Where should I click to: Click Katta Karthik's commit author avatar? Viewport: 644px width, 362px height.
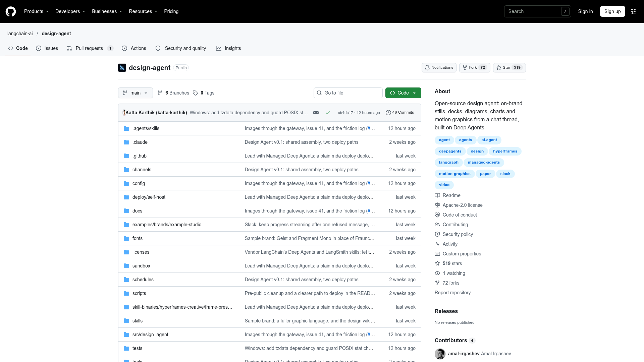pos(124,113)
